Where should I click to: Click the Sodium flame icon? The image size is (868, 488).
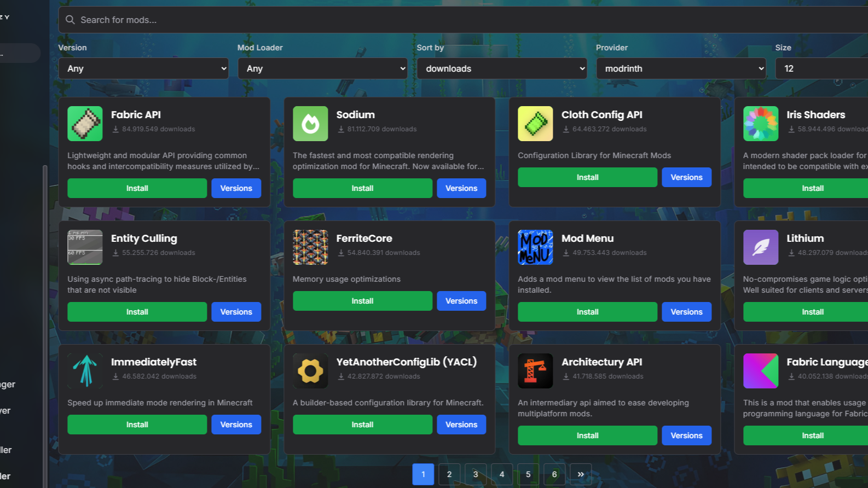310,124
